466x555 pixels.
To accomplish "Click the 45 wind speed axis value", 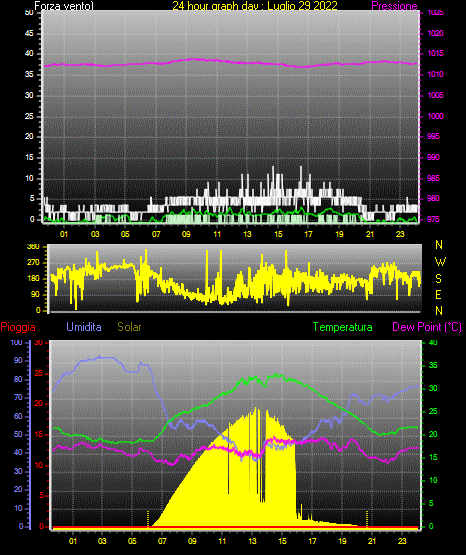I will [x=29, y=33].
